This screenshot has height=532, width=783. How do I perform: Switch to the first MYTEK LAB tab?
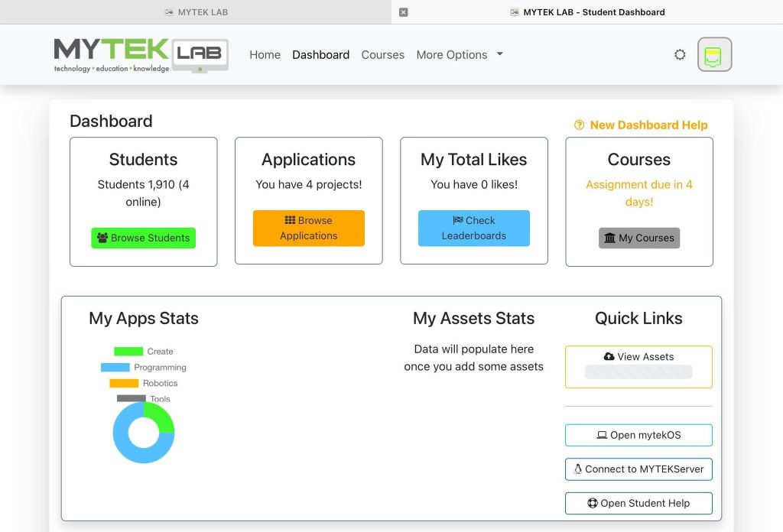(x=196, y=12)
